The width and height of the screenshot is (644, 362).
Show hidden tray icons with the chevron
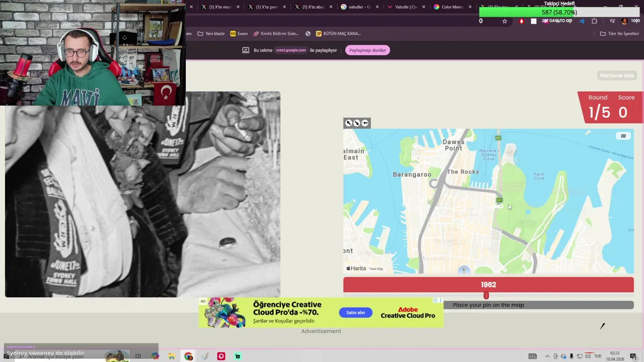(547, 356)
